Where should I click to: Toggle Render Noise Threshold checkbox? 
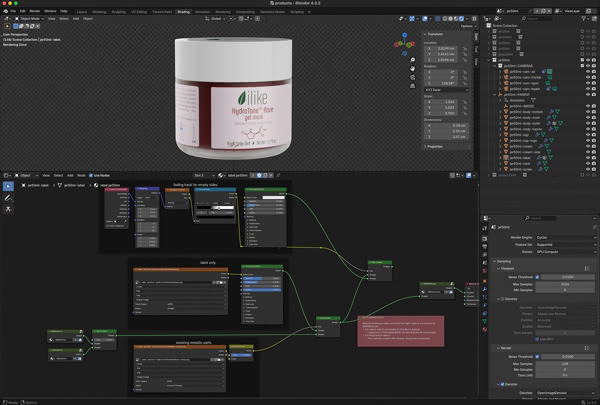tap(537, 356)
